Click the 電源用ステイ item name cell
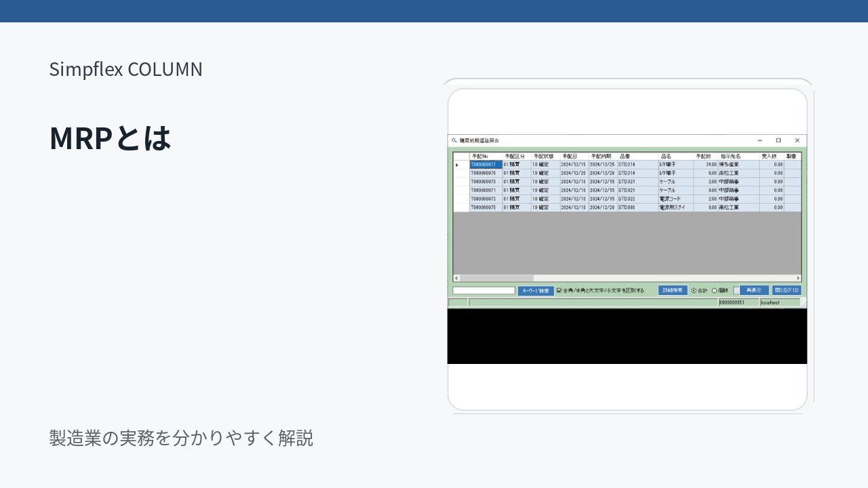Viewport: 868px width, 488px height. tap(675, 207)
